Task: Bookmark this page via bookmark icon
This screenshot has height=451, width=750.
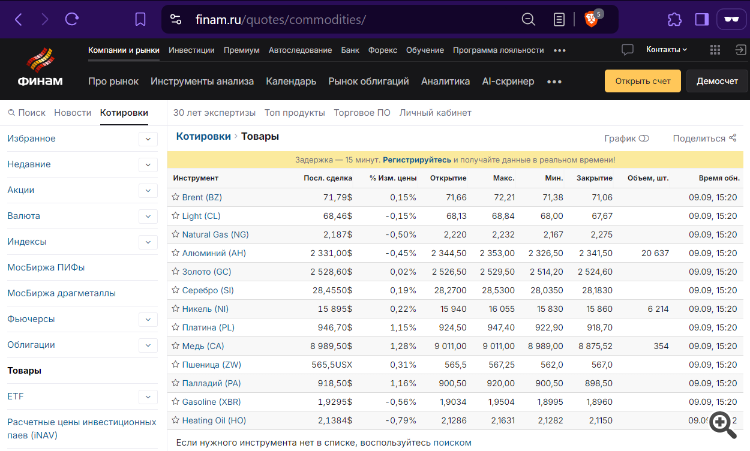Action: pyautogui.click(x=140, y=20)
